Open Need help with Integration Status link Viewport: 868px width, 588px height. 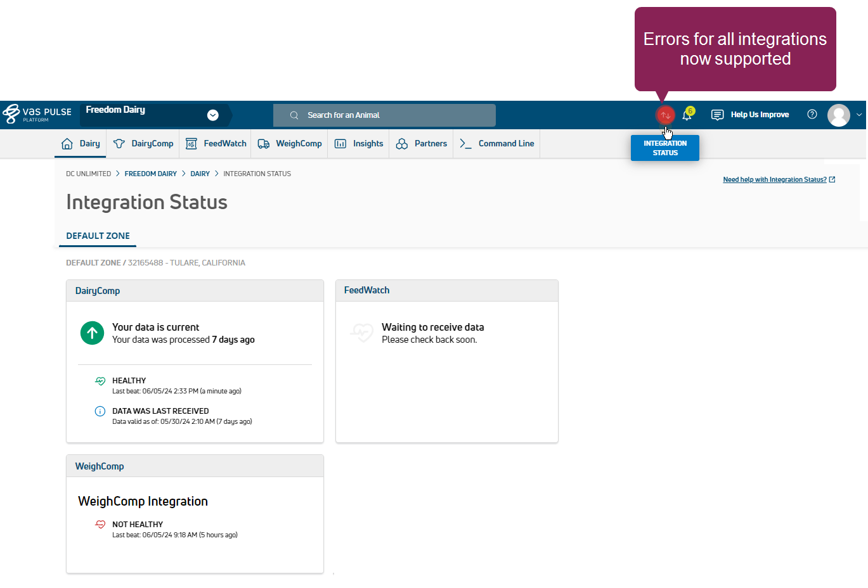tap(775, 180)
